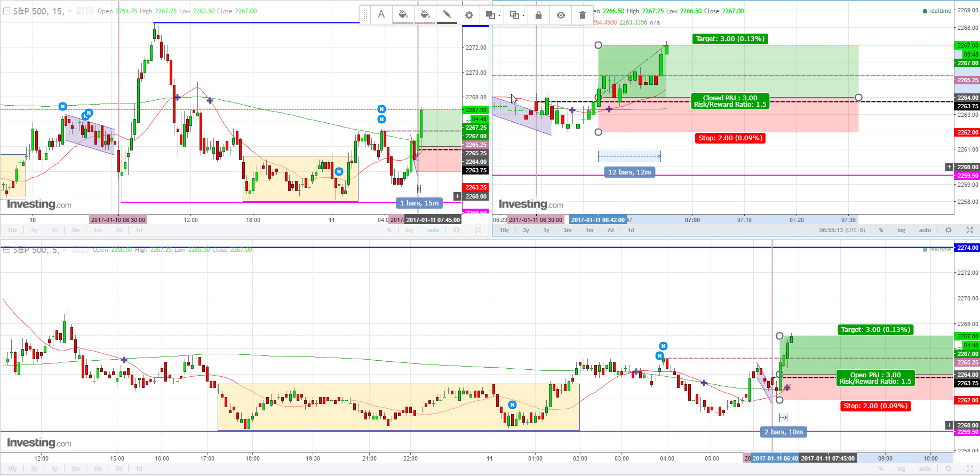Select 1y range in top-left chart
Viewport: 980px width, 476px height.
click(54, 231)
